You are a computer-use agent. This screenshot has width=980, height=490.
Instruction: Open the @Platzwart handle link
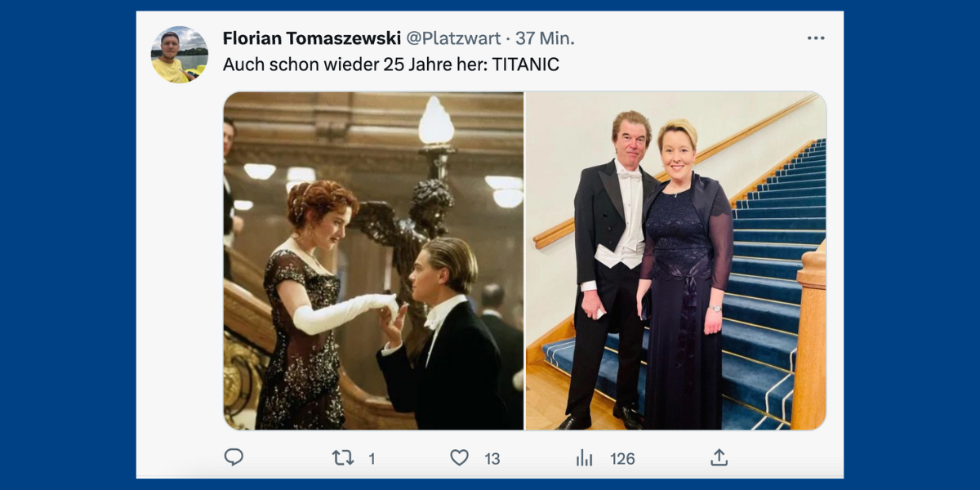click(x=454, y=38)
